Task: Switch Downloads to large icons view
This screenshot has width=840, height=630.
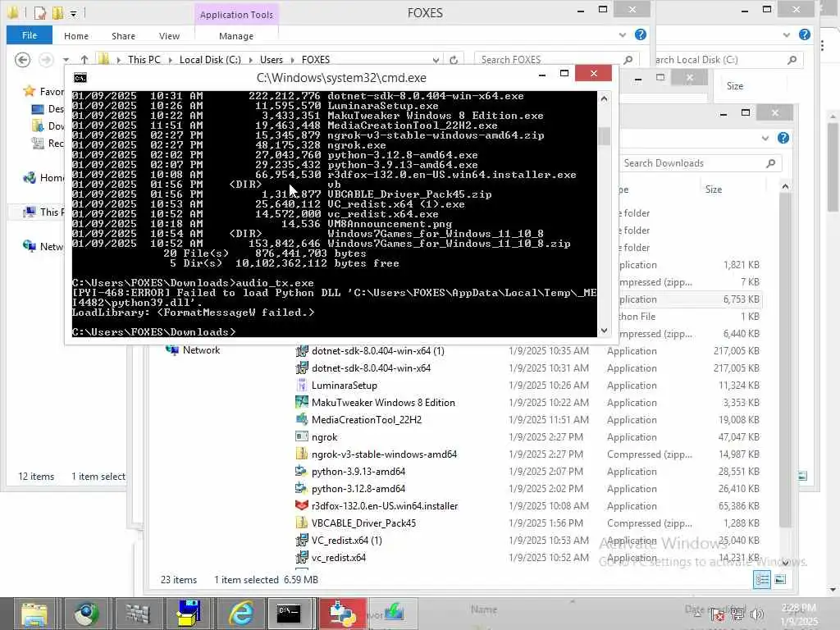Action: point(781,579)
